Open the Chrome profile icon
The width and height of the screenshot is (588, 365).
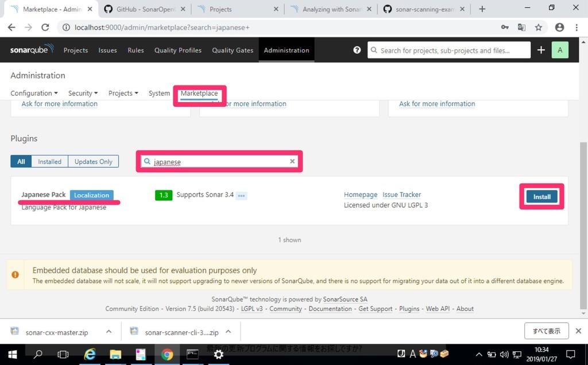click(x=559, y=28)
